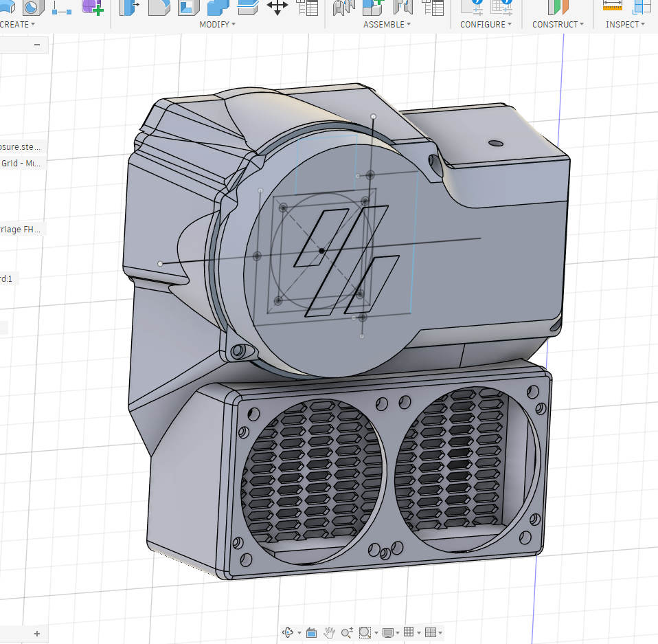658x644 pixels.
Task: Click the Zoom Window icon
Action: pos(365,632)
